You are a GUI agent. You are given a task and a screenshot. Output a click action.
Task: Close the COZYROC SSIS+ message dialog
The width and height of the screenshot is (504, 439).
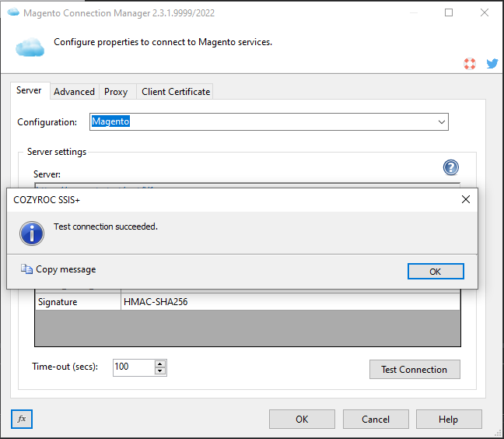[x=466, y=199]
